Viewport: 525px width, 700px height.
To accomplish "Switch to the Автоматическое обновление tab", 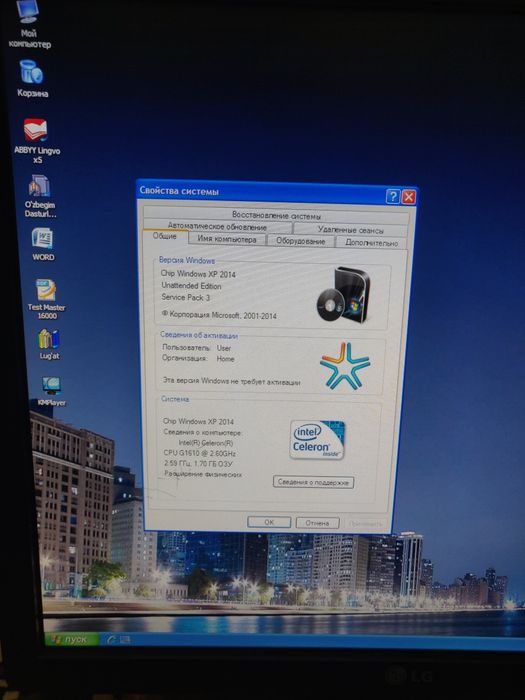I will coord(217,226).
